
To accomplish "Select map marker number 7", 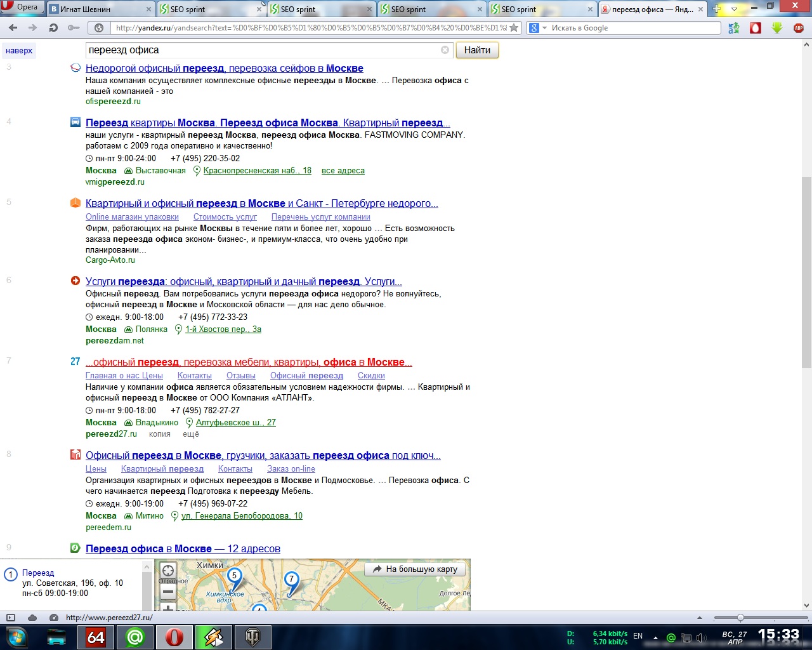I will (x=291, y=581).
